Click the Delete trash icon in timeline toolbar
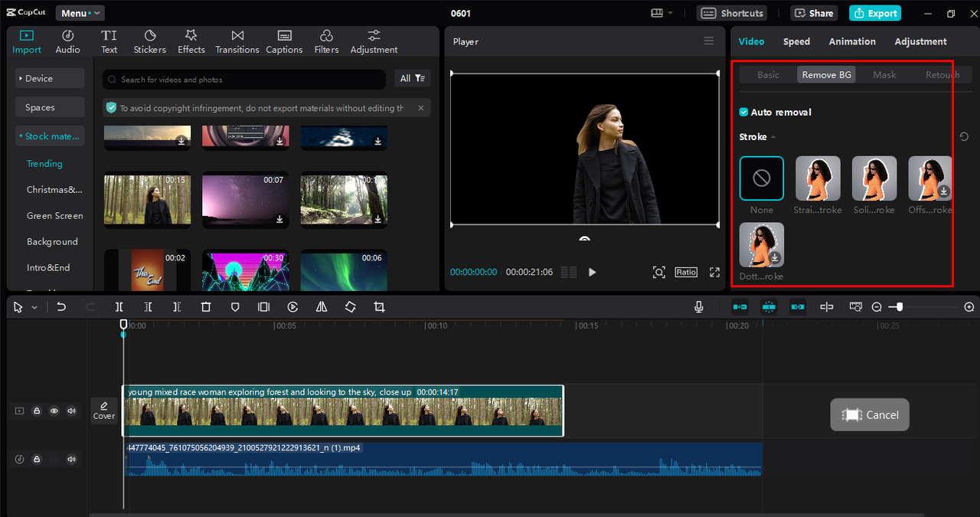Viewport: 980px width, 517px height. 206,307
